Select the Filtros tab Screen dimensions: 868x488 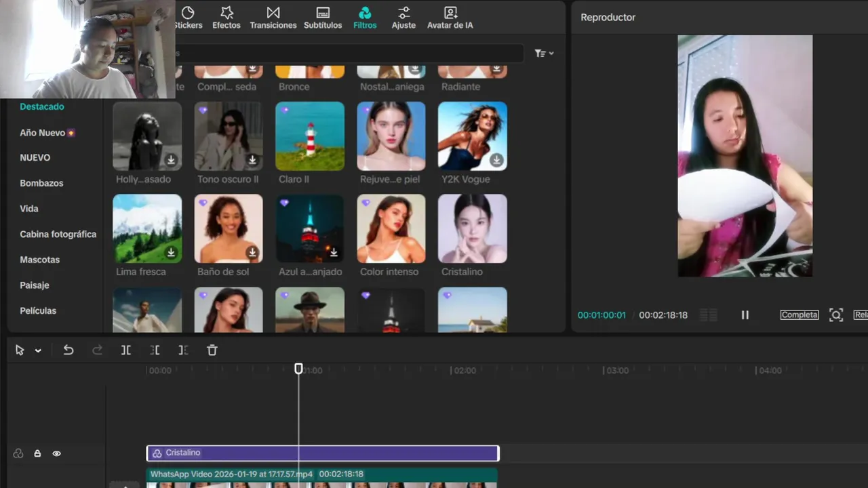pyautogui.click(x=365, y=18)
